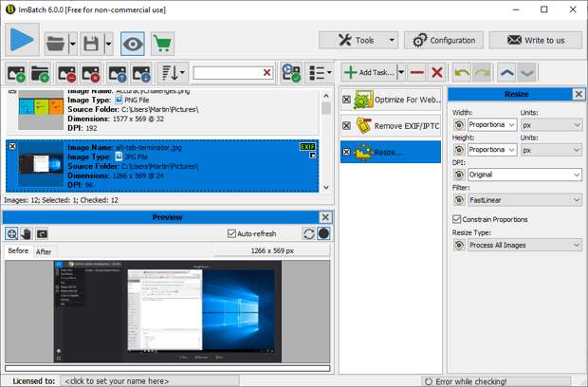This screenshot has height=387, width=588.
Task: Add images using the image-plus icon
Action: (16, 73)
